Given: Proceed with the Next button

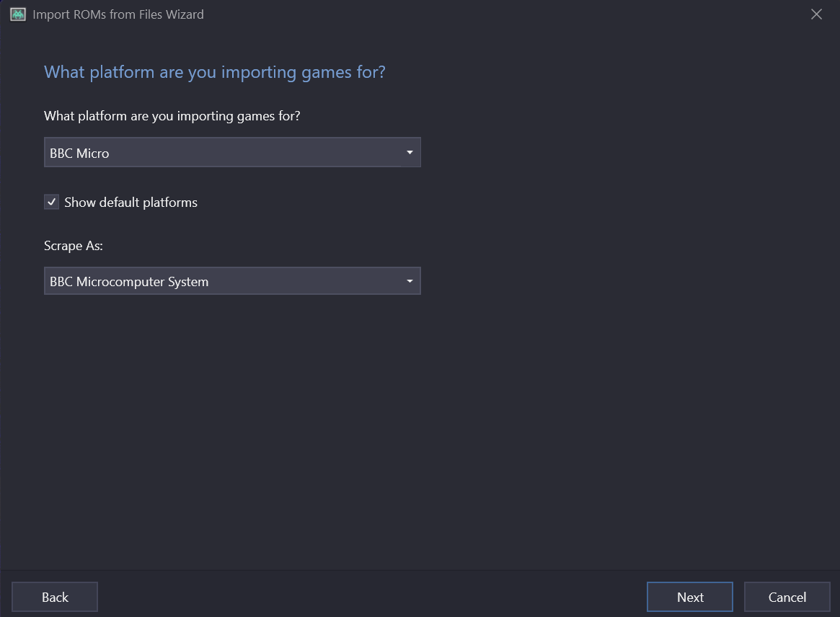Looking at the screenshot, I should click(x=690, y=597).
